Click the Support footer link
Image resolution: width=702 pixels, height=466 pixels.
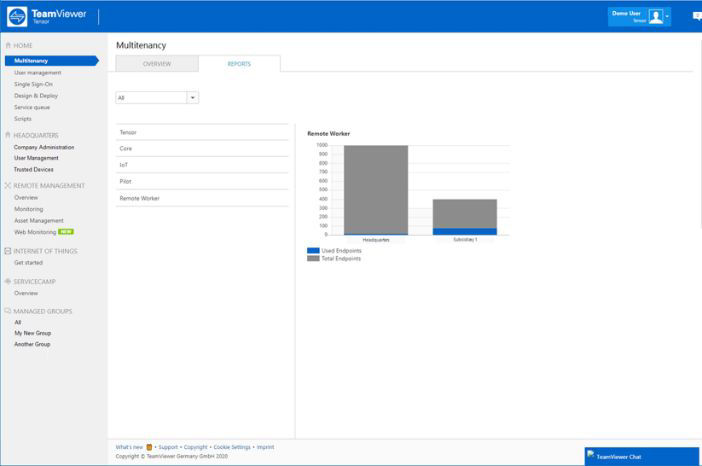pyautogui.click(x=168, y=447)
